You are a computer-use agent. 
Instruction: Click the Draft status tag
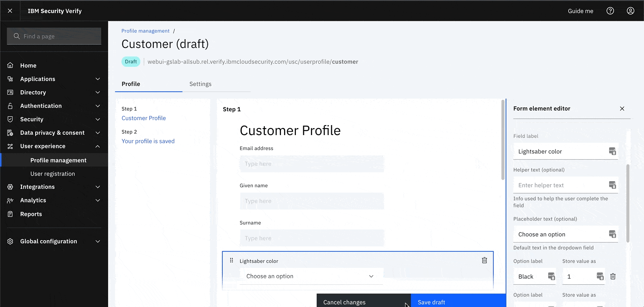click(131, 61)
